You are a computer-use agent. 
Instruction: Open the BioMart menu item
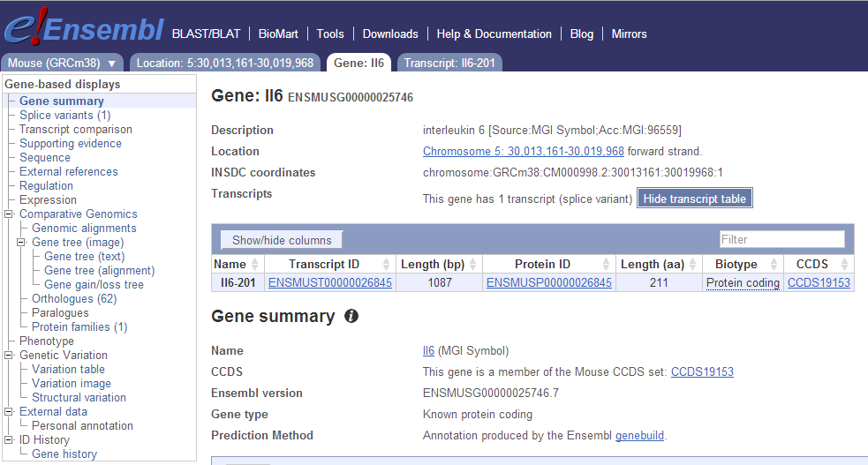point(278,34)
